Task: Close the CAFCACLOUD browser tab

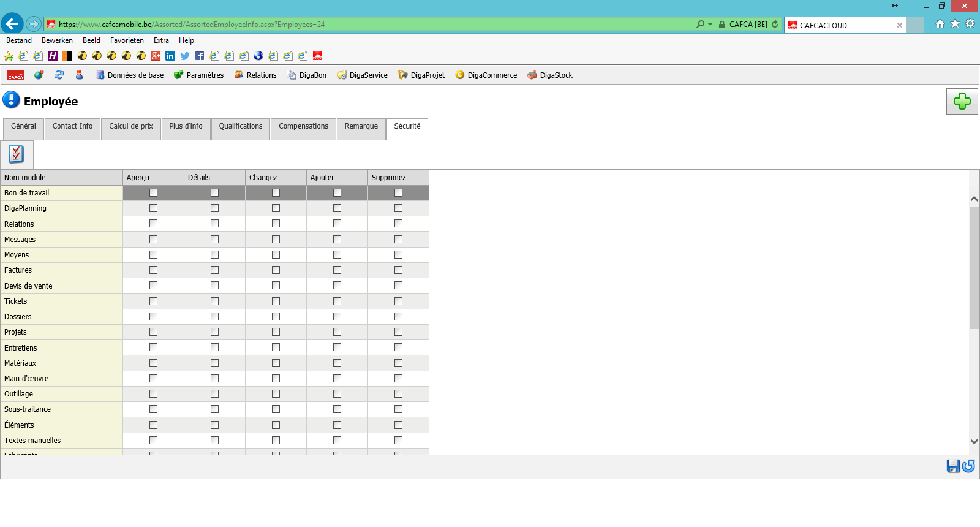Action: (x=899, y=25)
